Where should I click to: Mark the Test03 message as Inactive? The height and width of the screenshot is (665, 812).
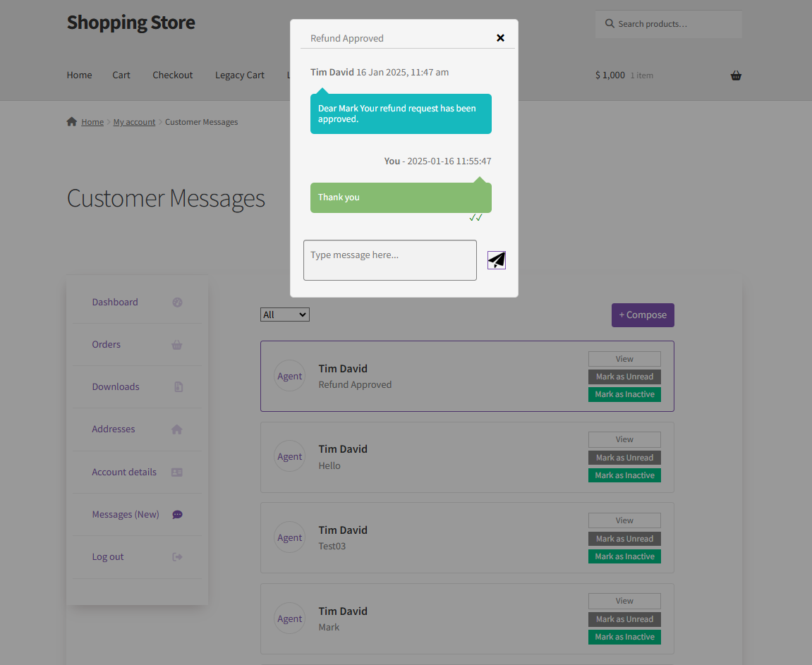(x=624, y=556)
